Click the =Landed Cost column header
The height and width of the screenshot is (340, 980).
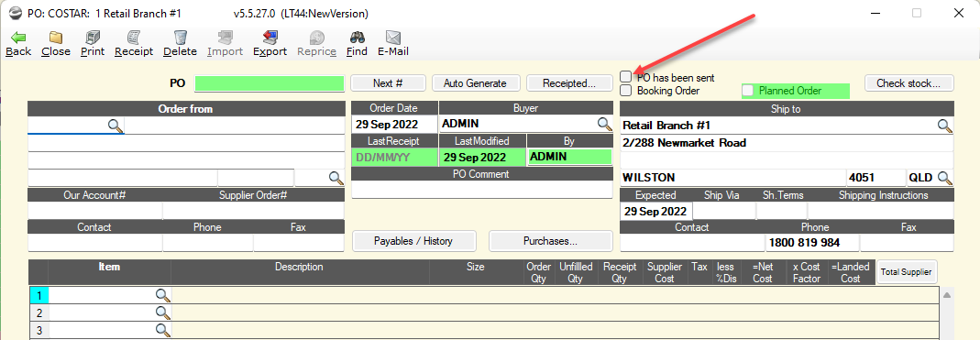(x=851, y=272)
